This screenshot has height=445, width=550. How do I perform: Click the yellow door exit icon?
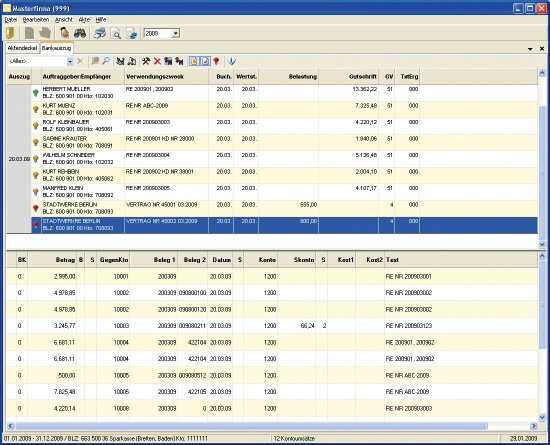11,33
